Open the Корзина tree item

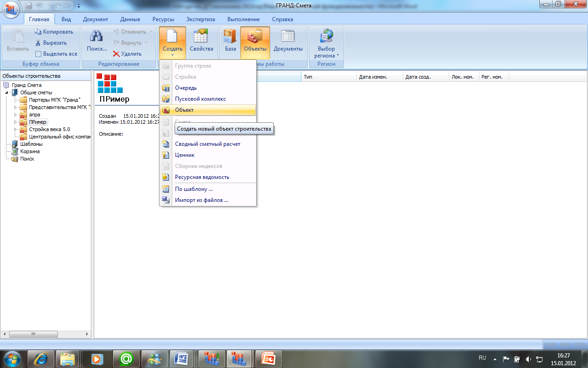coord(30,151)
